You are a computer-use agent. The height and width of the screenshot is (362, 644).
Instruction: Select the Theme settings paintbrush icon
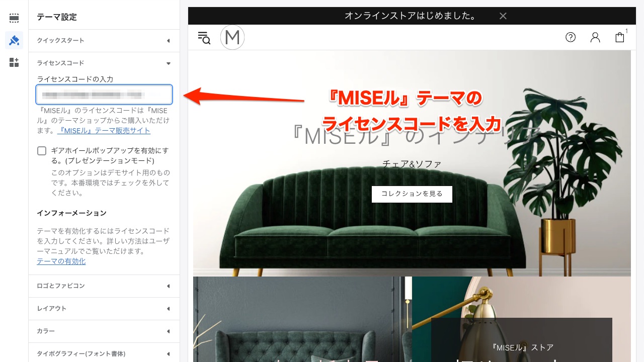click(14, 40)
